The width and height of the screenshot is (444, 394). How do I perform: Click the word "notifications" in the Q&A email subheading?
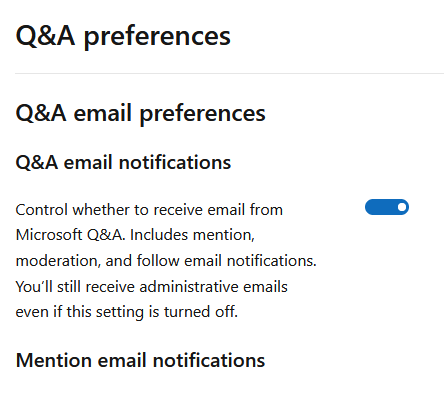pyautogui.click(x=175, y=163)
